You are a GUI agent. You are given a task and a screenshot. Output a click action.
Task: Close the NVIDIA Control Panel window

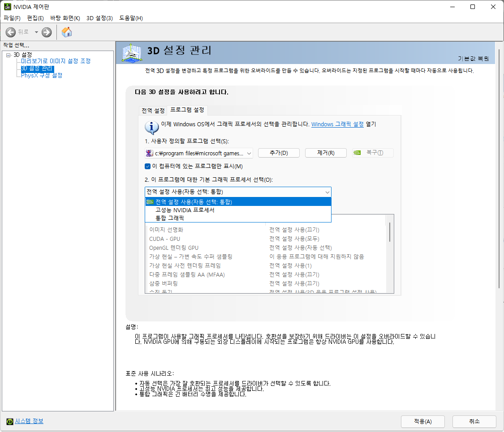click(x=493, y=7)
